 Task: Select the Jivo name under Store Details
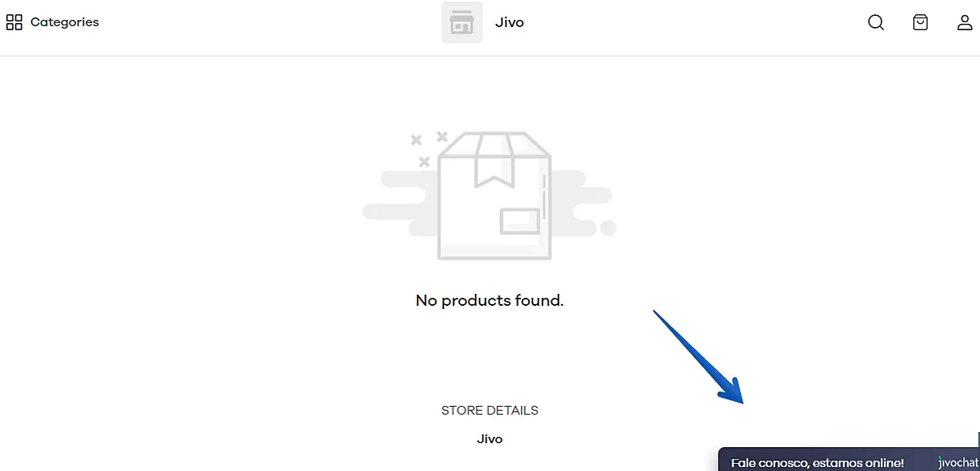(489, 439)
